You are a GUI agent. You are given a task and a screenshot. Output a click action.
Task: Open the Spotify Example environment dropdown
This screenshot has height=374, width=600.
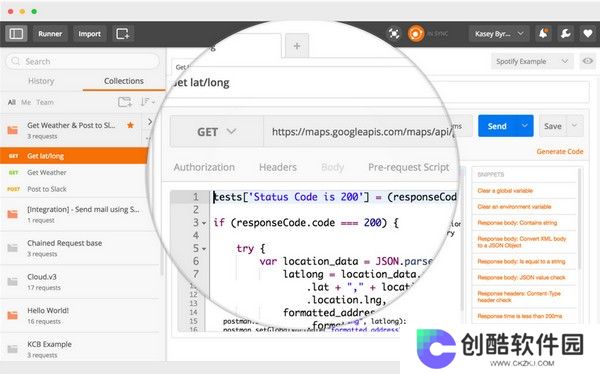[x=532, y=61]
